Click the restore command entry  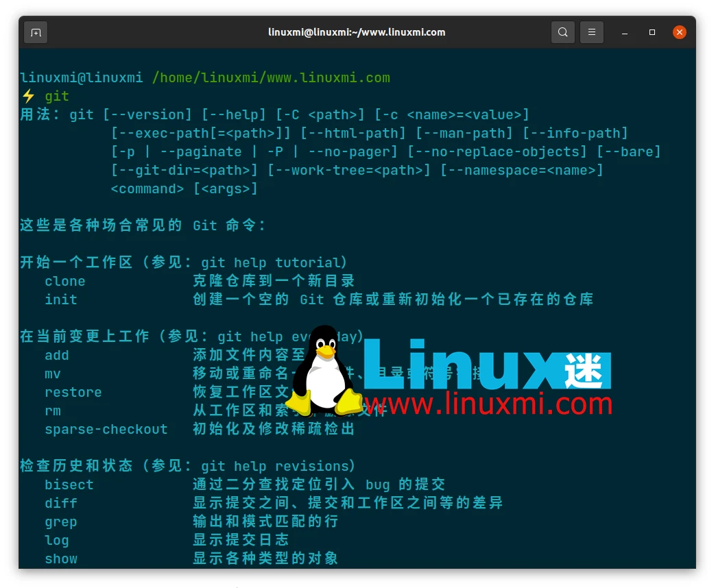73,392
